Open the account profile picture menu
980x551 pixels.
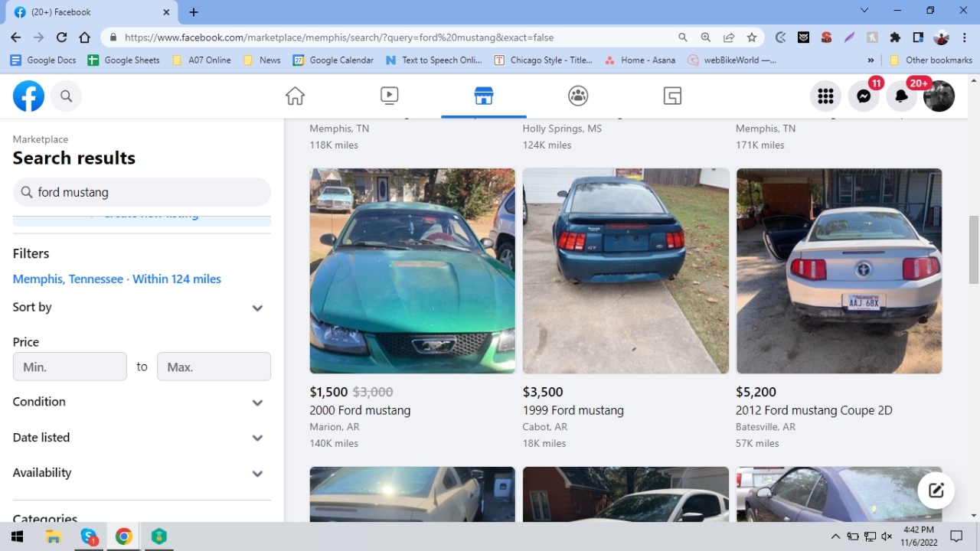coord(939,96)
